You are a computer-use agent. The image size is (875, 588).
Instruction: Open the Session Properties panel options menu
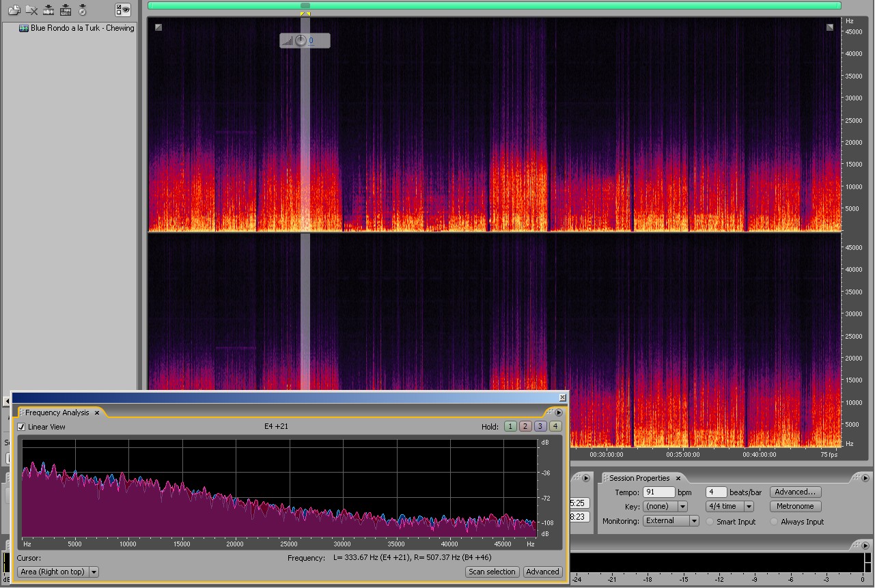tap(867, 478)
